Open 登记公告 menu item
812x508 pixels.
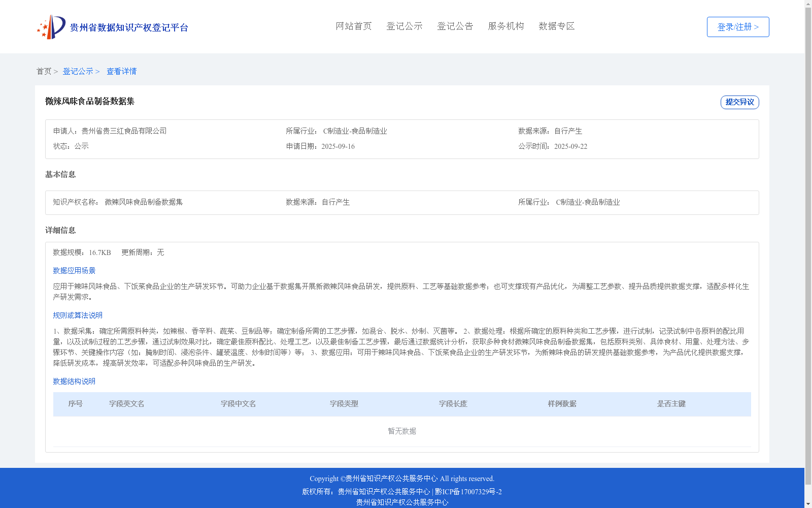pos(455,26)
